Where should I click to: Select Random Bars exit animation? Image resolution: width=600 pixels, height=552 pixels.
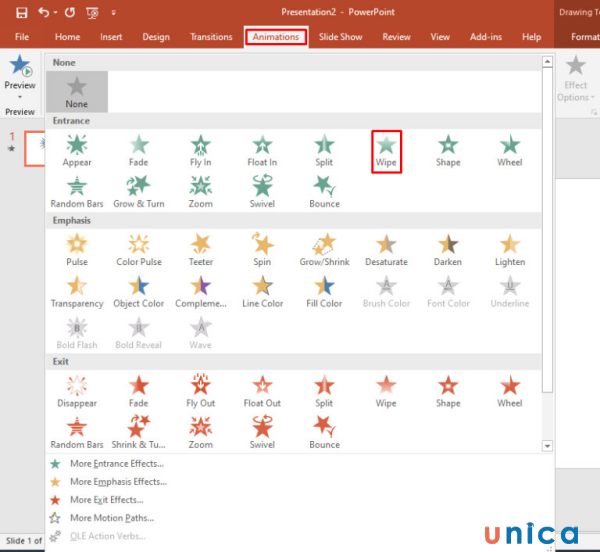click(77, 433)
